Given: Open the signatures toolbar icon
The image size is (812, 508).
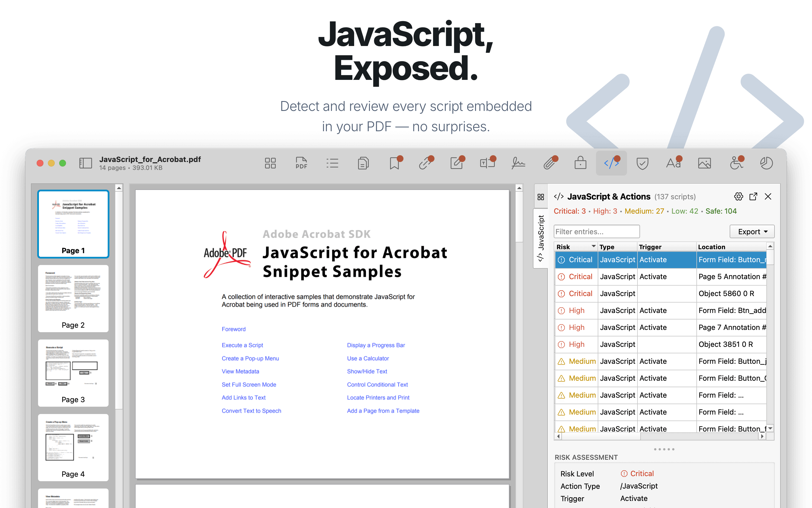Looking at the screenshot, I should 518,163.
